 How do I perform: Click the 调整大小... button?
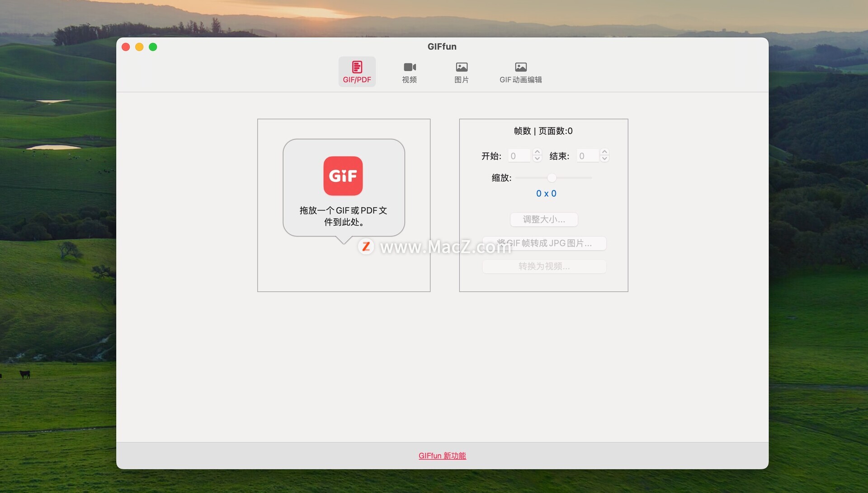tap(544, 219)
